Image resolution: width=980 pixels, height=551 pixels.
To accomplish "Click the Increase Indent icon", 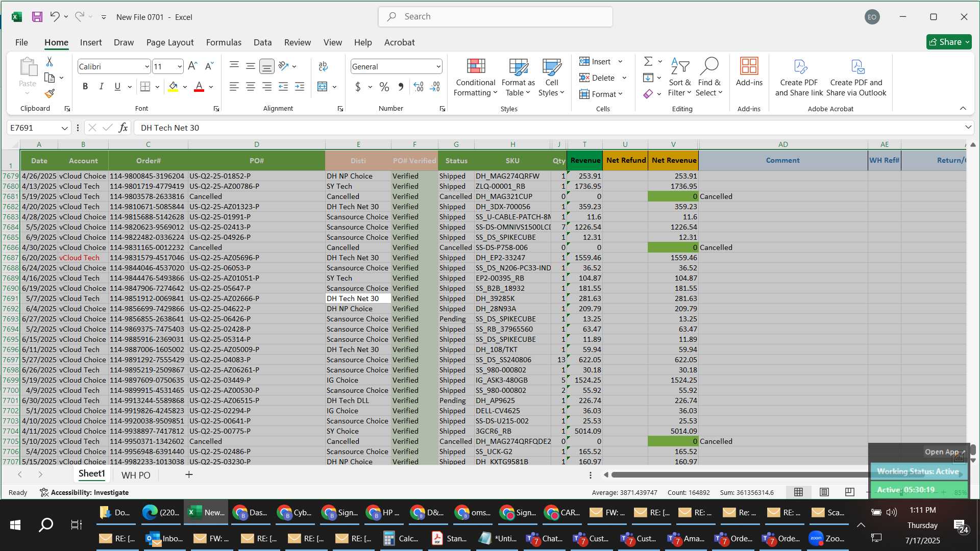I will pos(300,87).
